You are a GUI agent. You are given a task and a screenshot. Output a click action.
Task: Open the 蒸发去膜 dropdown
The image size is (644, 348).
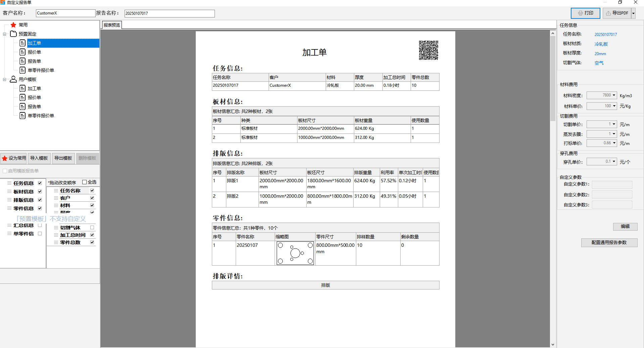[x=614, y=134]
